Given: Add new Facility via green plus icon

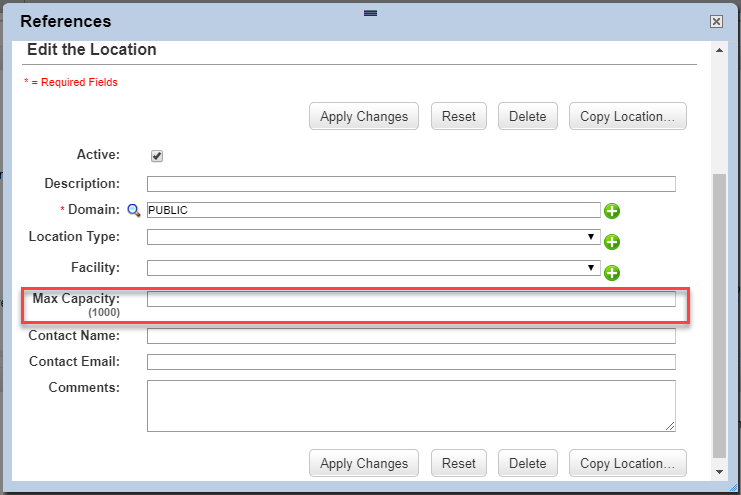Looking at the screenshot, I should point(612,273).
